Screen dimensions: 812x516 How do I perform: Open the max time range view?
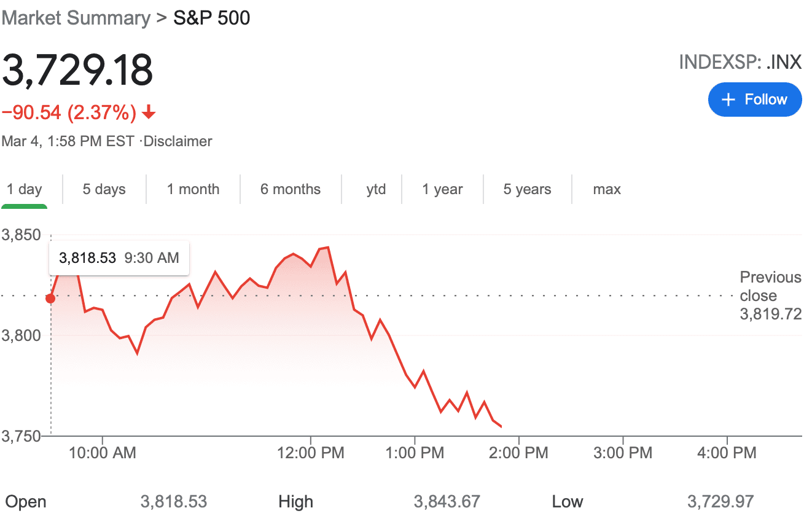(607, 189)
